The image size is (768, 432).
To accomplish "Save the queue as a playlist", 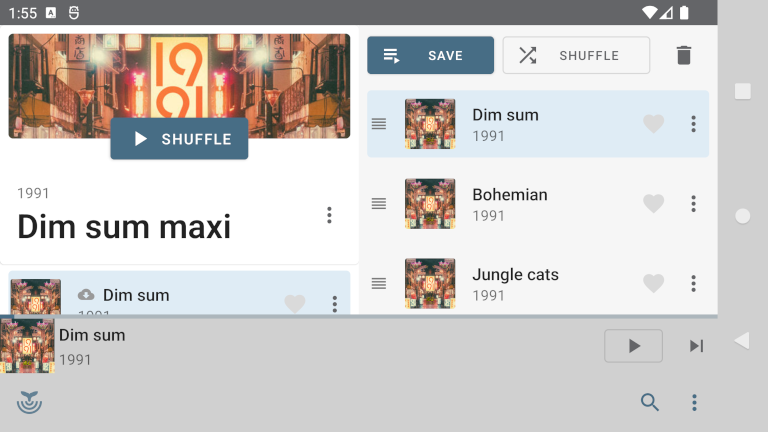I will coord(431,55).
